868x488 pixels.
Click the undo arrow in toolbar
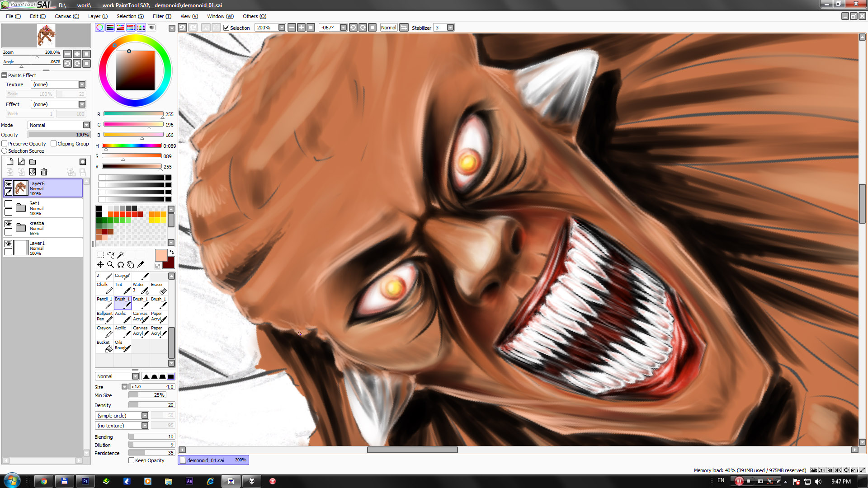coord(182,28)
